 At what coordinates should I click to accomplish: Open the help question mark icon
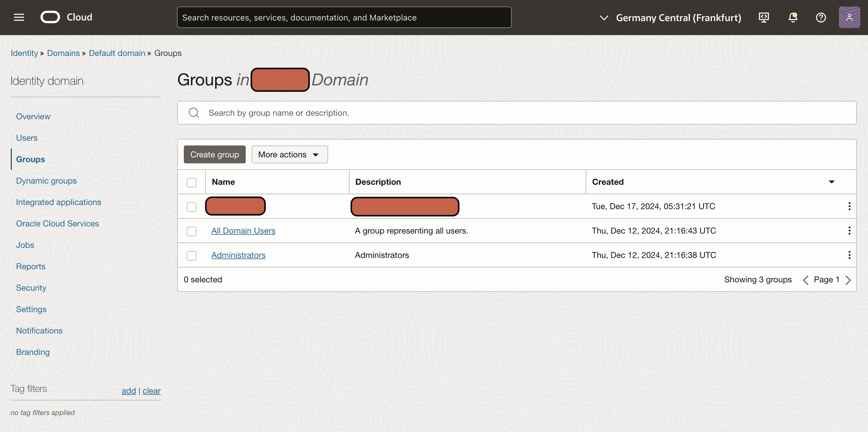pyautogui.click(x=821, y=17)
